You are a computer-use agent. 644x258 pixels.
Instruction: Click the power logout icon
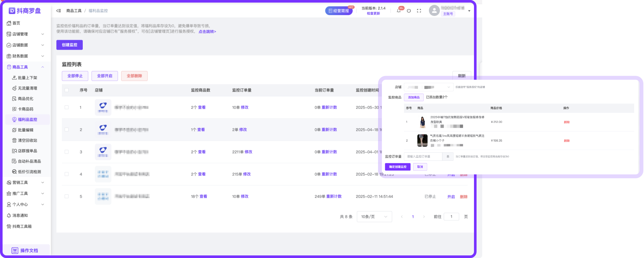409,11
